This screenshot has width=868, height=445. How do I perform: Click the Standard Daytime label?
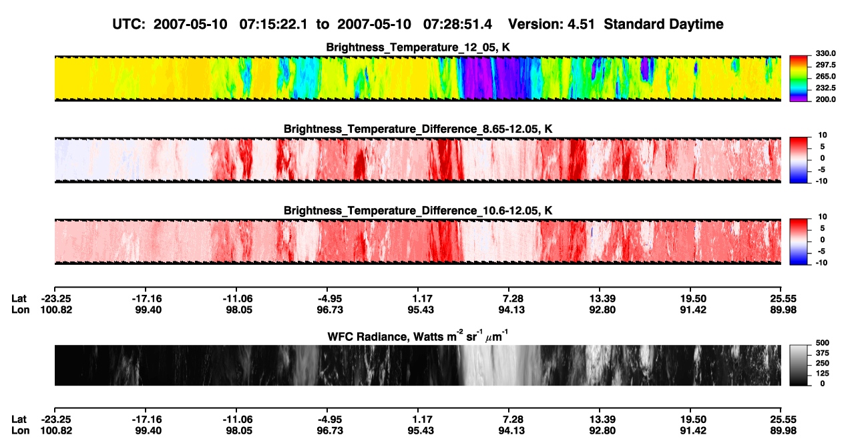(x=662, y=24)
